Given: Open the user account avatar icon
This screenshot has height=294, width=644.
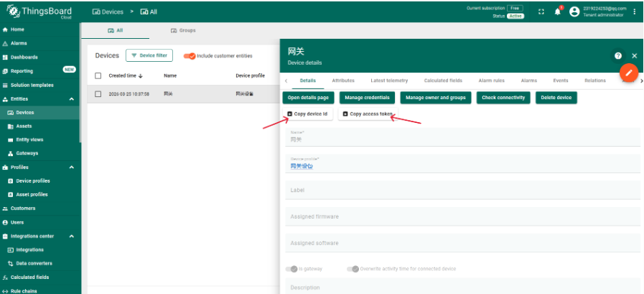Looking at the screenshot, I should coord(574,12).
